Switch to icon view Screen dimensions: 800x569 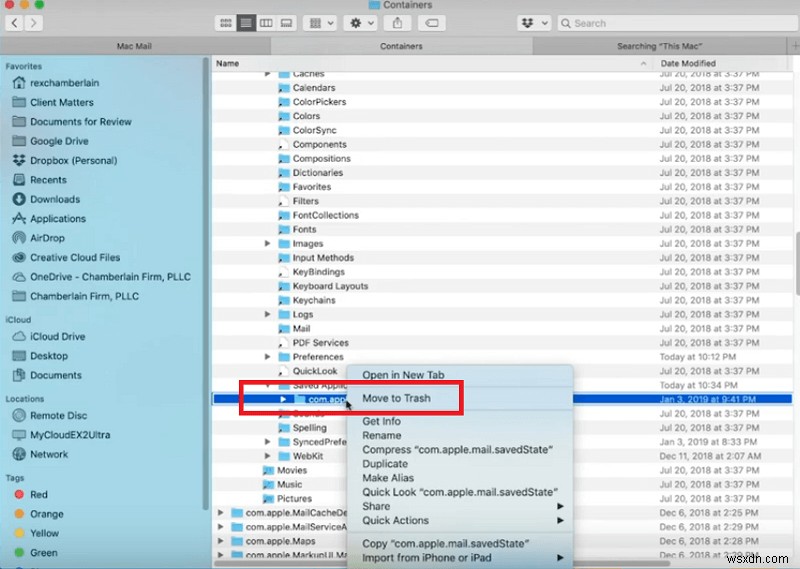(x=226, y=23)
